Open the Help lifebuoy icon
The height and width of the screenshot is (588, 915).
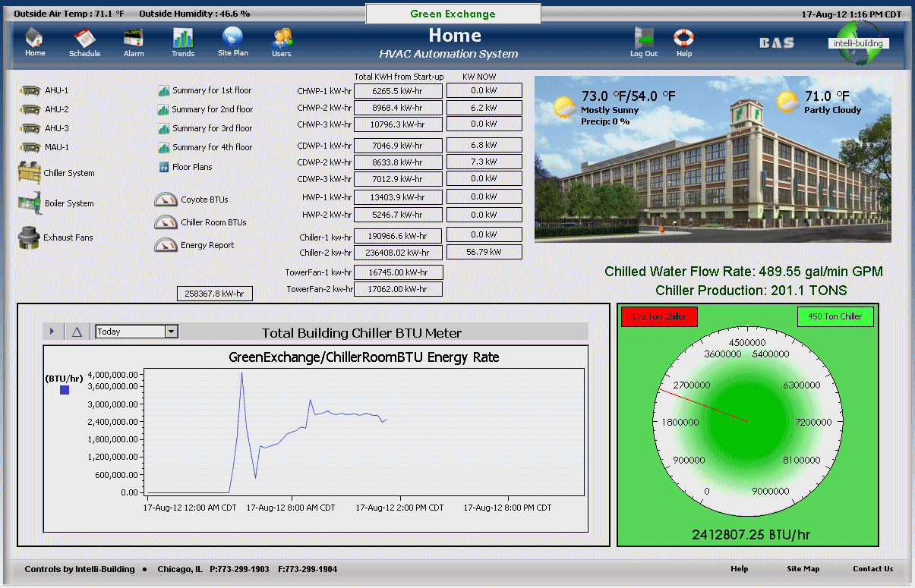pos(683,36)
